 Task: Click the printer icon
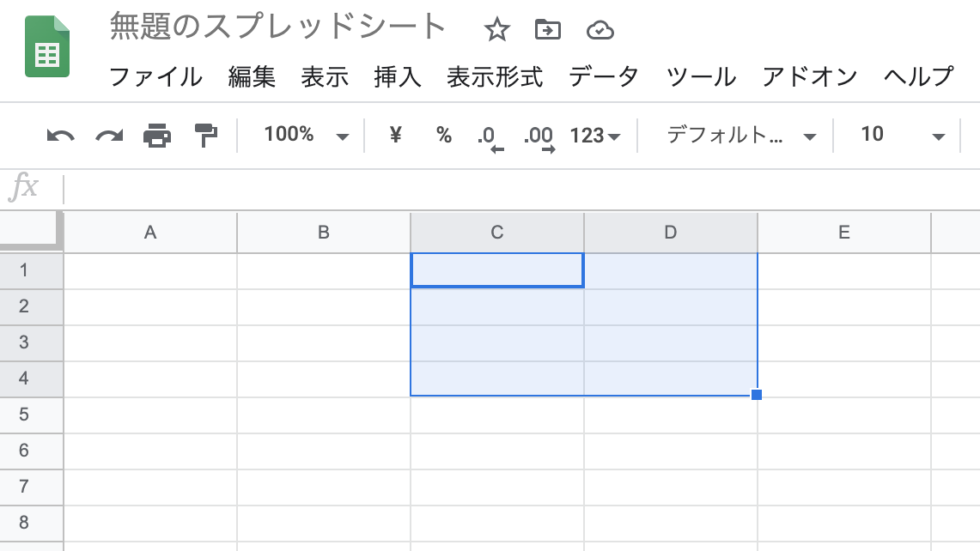coord(157,135)
